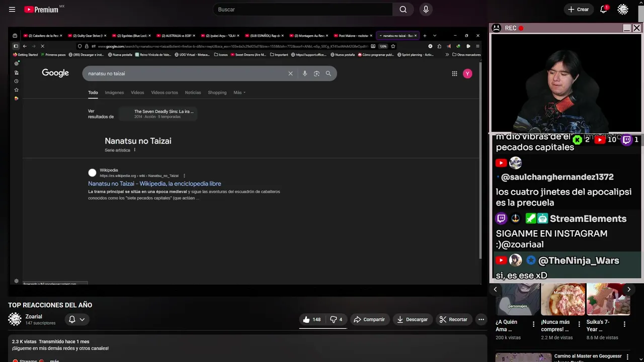
Task: In video, open browser hamburger menu
Action: click(x=477, y=46)
